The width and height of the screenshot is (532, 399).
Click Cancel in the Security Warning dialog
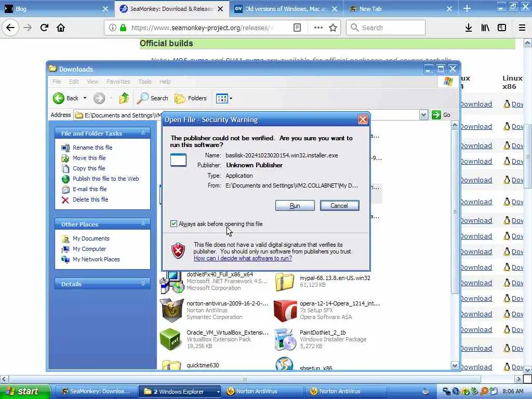pos(339,206)
